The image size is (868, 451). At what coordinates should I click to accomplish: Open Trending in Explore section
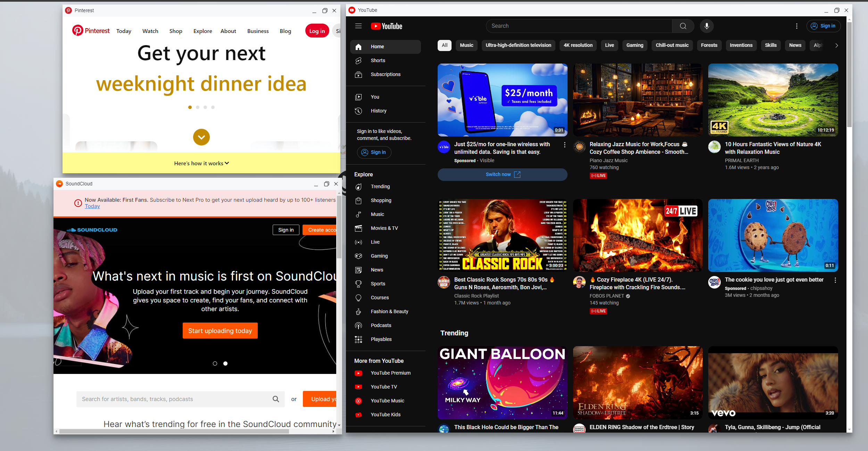point(380,186)
